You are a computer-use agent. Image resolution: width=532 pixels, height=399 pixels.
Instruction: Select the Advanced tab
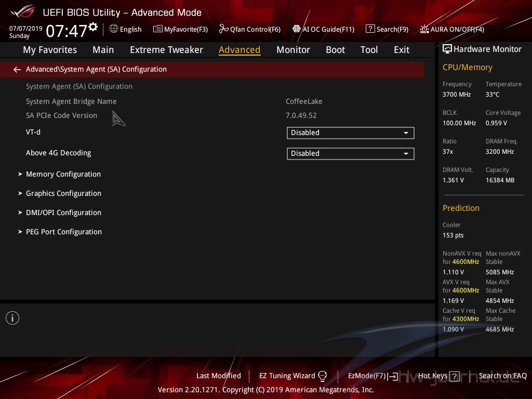tap(240, 50)
